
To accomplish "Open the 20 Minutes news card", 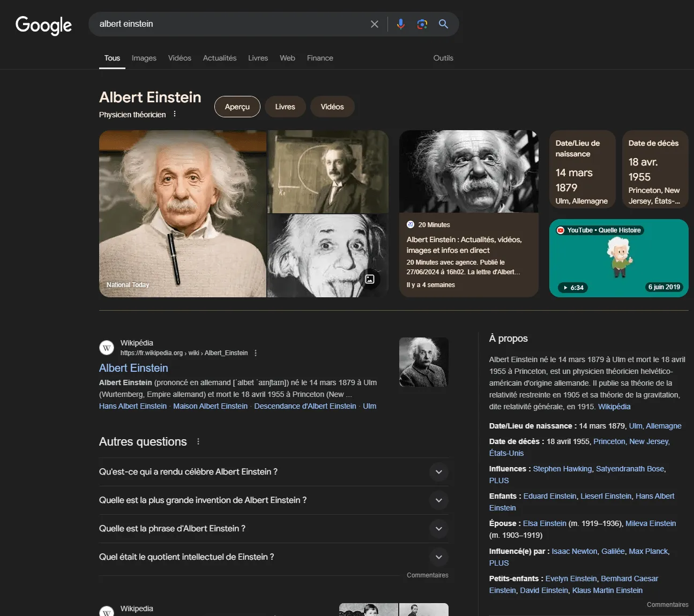I will pyautogui.click(x=469, y=214).
